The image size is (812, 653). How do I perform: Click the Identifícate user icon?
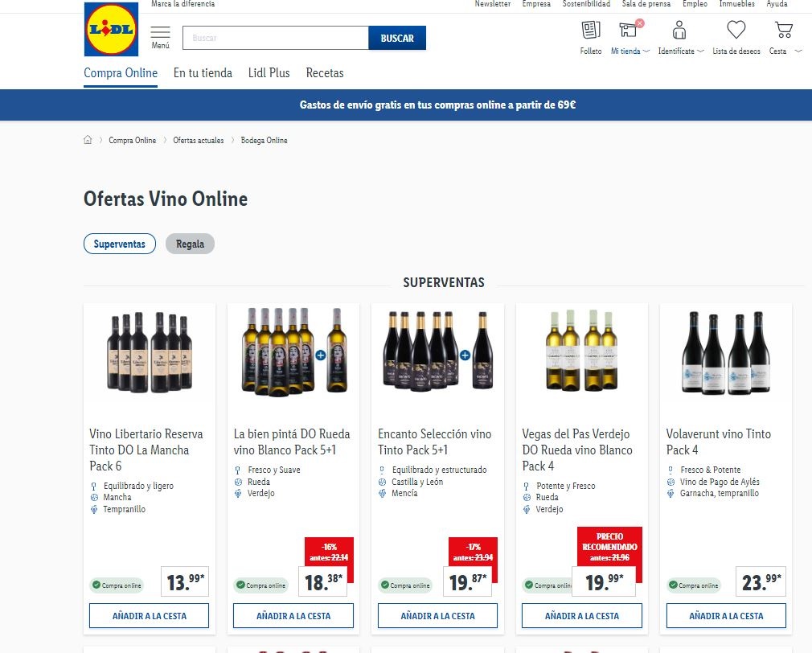pyautogui.click(x=679, y=31)
